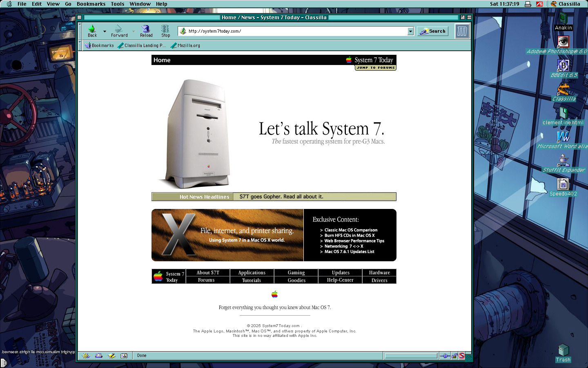Click the Back navigation button

92,31
